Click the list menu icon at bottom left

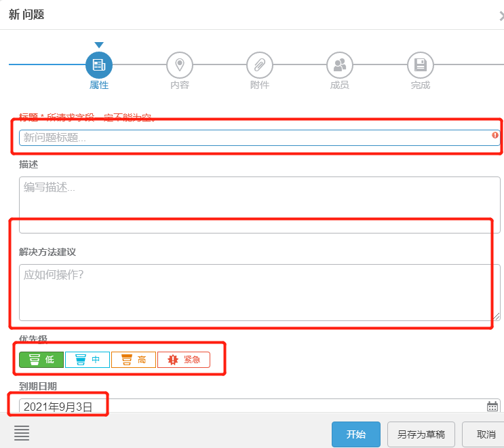tap(22, 433)
